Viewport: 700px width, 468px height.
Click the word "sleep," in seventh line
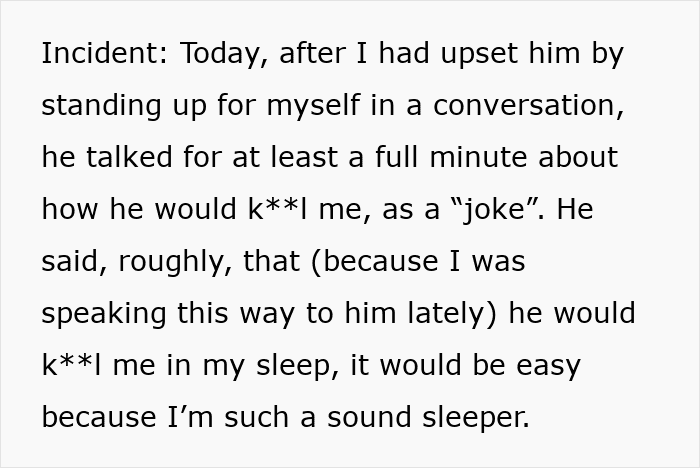(298, 366)
